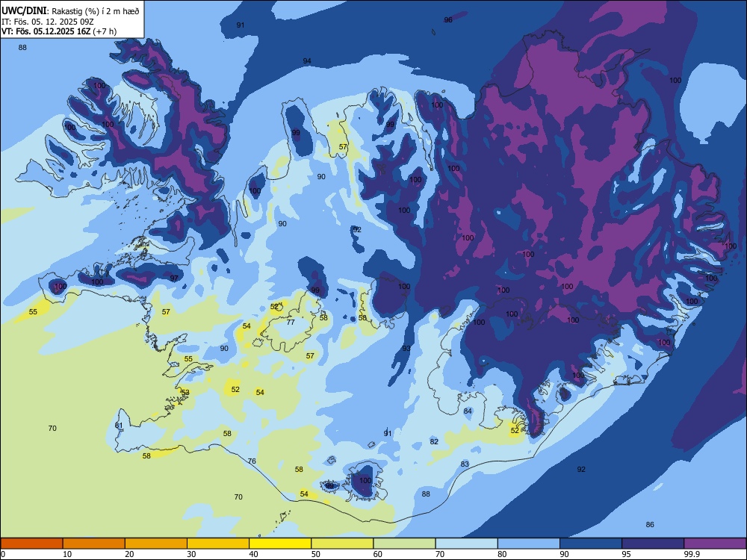Click the '99.9' legend tick label

691,554
